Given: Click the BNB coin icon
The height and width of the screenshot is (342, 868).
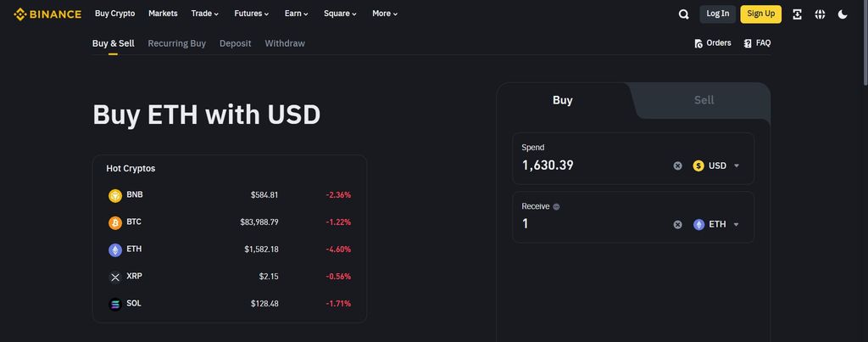Looking at the screenshot, I should [x=115, y=196].
